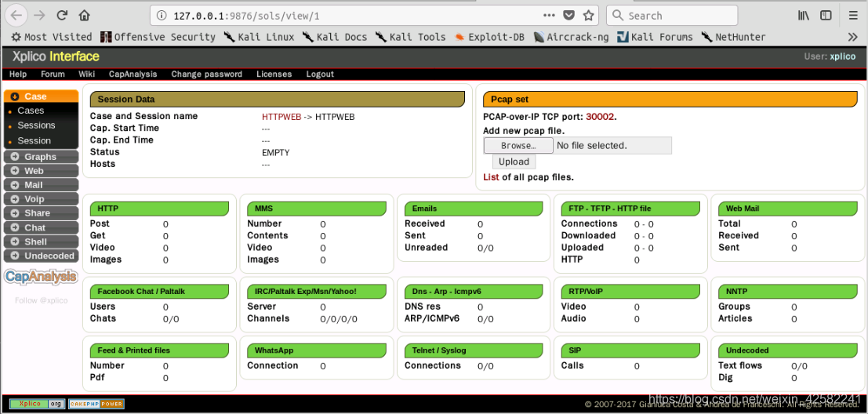Screen dimensions: 868x414
Task: Open the Kali Docs bookmark
Action: click(335, 37)
